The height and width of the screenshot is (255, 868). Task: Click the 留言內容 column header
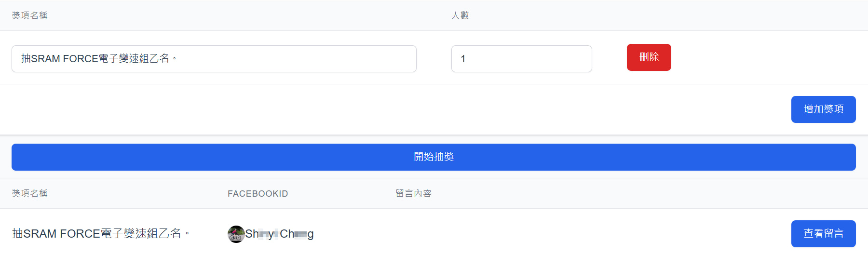[x=413, y=194]
